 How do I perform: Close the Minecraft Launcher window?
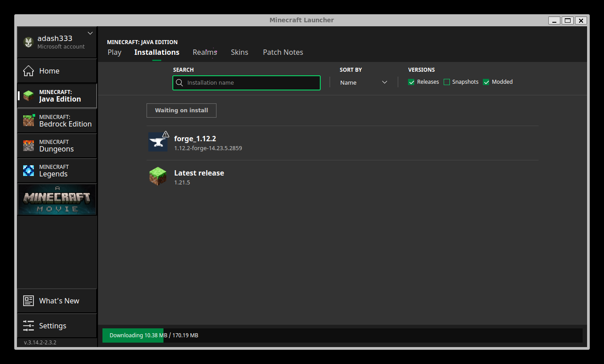pyautogui.click(x=581, y=20)
